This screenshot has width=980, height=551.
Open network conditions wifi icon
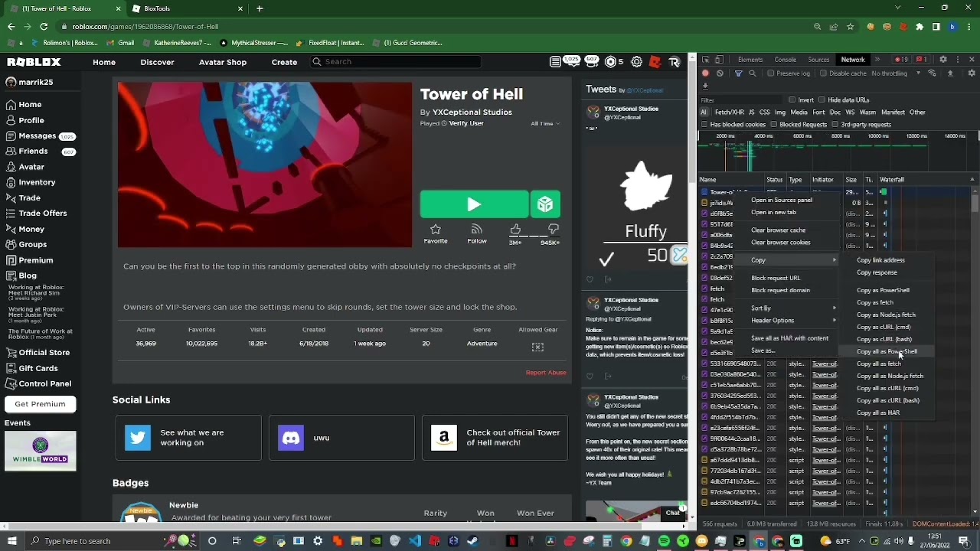932,73
